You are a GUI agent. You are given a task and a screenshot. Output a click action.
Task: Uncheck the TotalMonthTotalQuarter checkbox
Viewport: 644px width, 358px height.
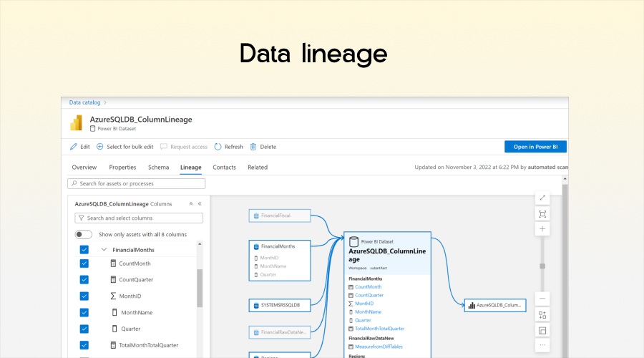(x=84, y=345)
